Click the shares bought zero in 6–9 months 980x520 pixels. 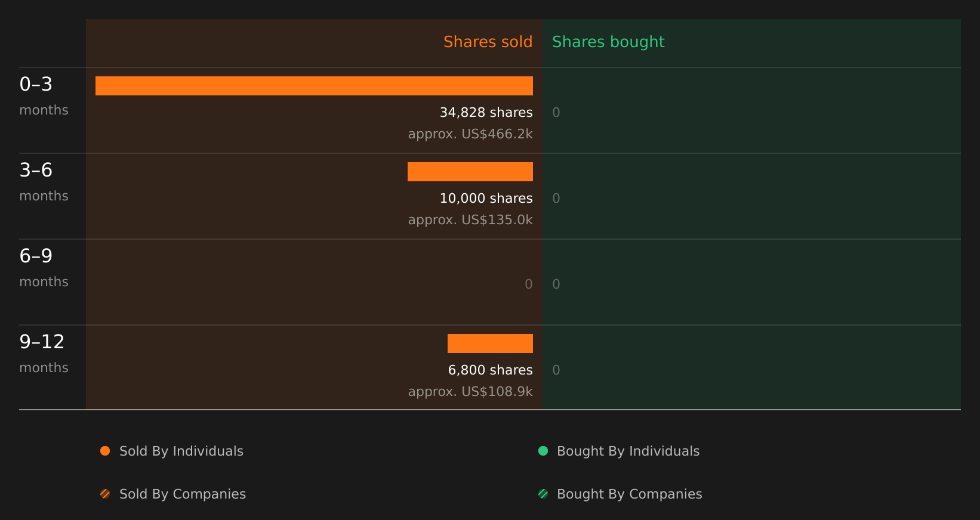click(556, 284)
